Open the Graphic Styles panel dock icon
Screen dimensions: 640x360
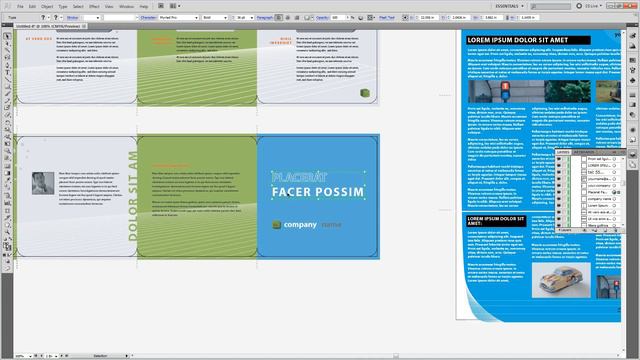click(x=632, y=140)
